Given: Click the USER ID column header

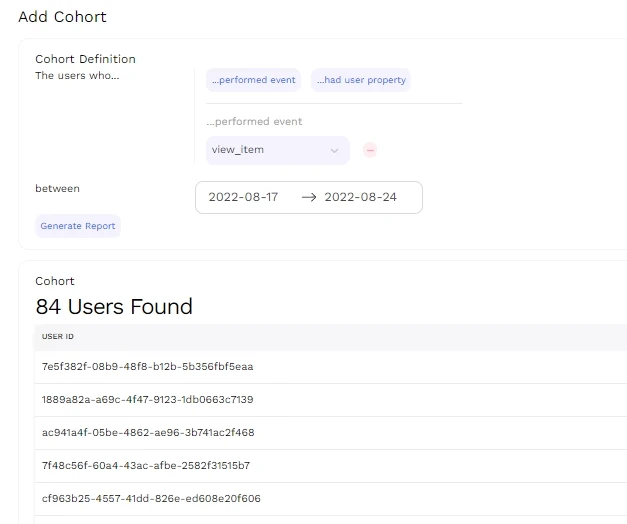Looking at the screenshot, I should tap(58, 336).
